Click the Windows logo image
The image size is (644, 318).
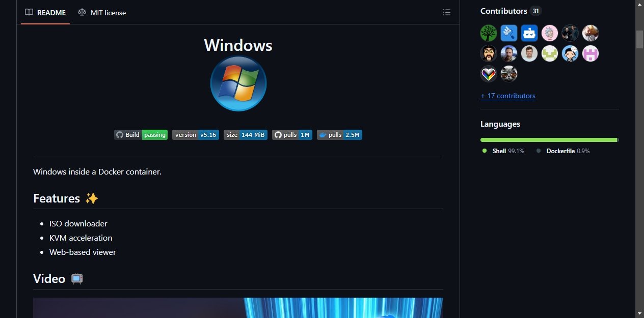point(238,83)
